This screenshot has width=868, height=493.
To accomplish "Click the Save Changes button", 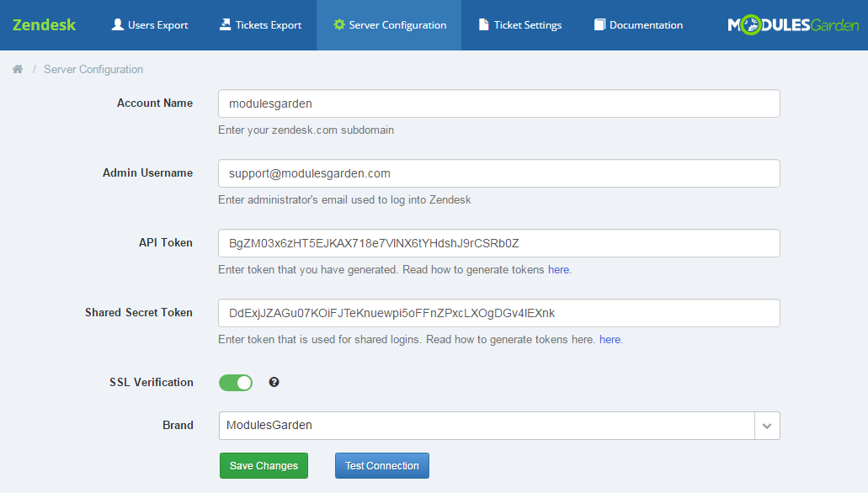I will [264, 466].
